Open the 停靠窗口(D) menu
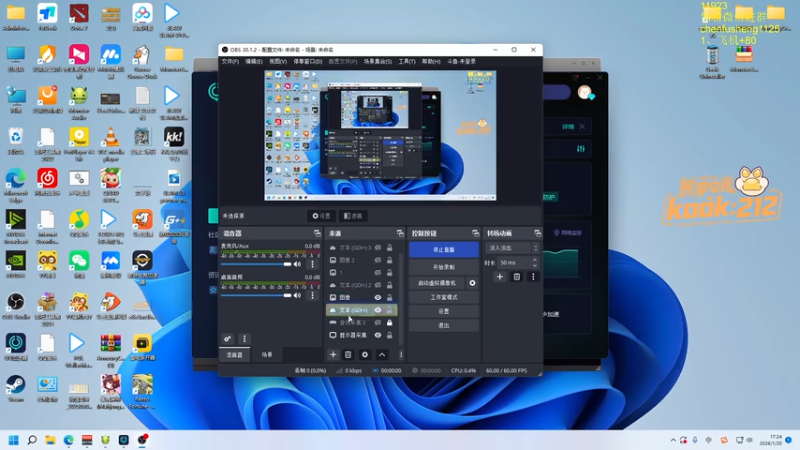Screen dimensions: 800x450 click(x=308, y=61)
